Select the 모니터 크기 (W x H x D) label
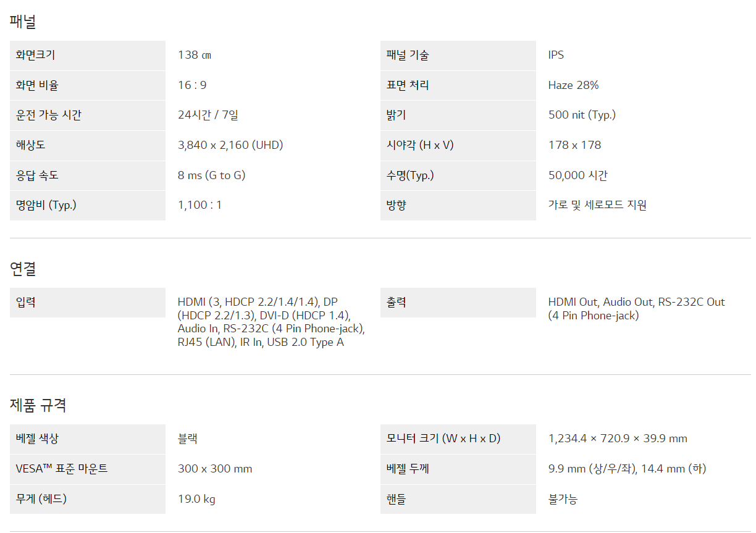Viewport: 756px width, 533px height. (443, 439)
